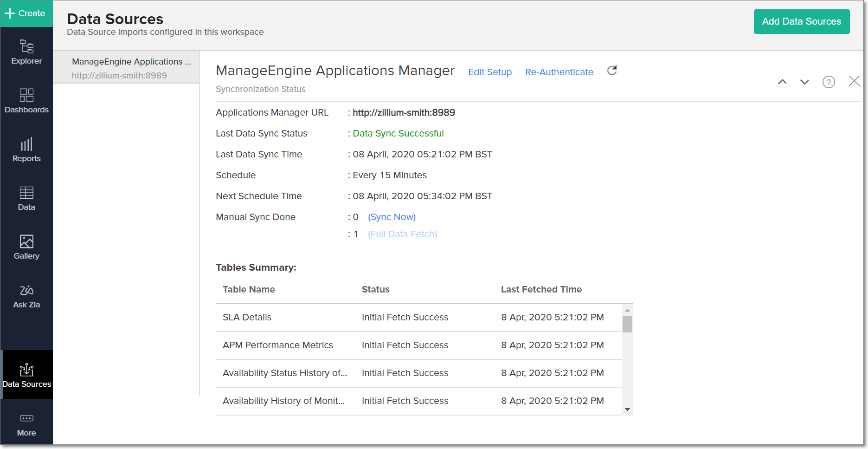Trigger the Sync Now link

(392, 217)
